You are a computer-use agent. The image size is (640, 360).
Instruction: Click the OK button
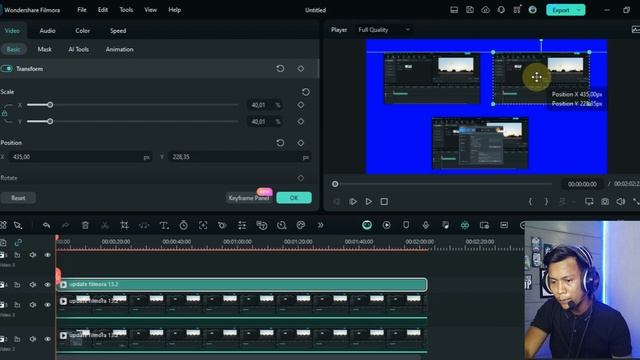(x=294, y=198)
